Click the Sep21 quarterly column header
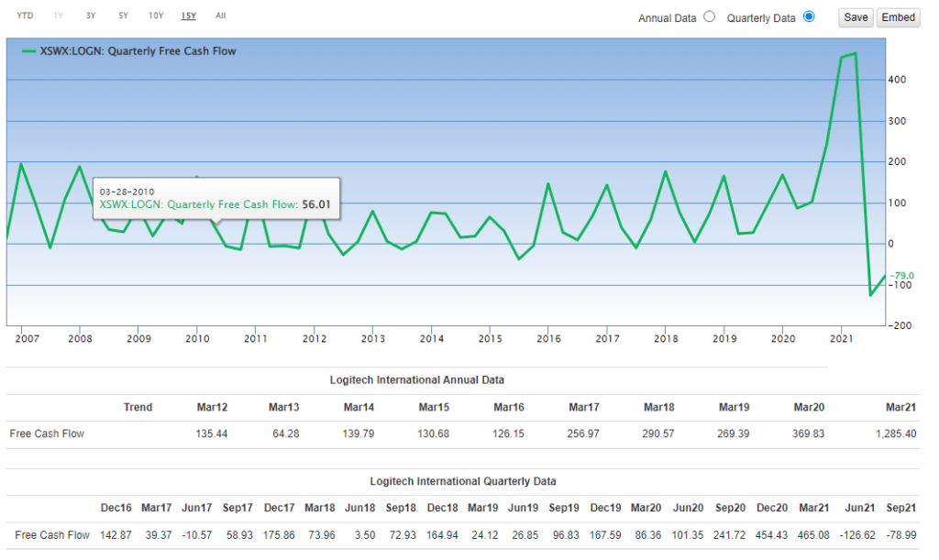Viewport: 939px width, 560px height. [900, 508]
